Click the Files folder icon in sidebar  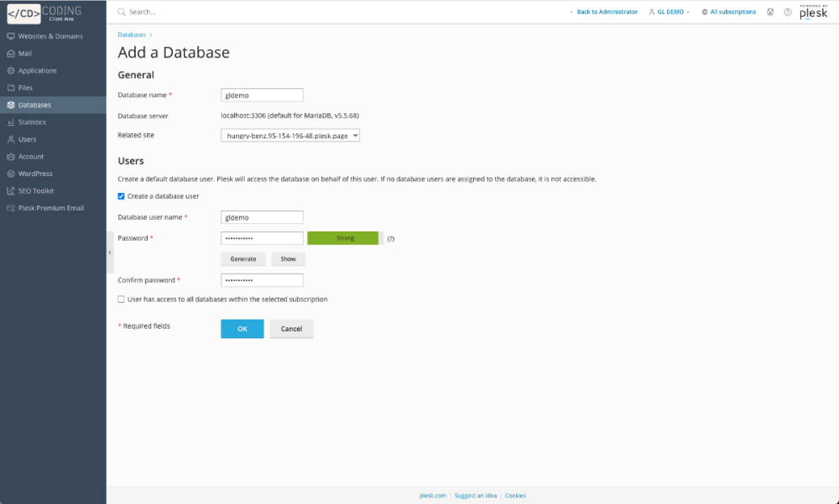tap(10, 88)
